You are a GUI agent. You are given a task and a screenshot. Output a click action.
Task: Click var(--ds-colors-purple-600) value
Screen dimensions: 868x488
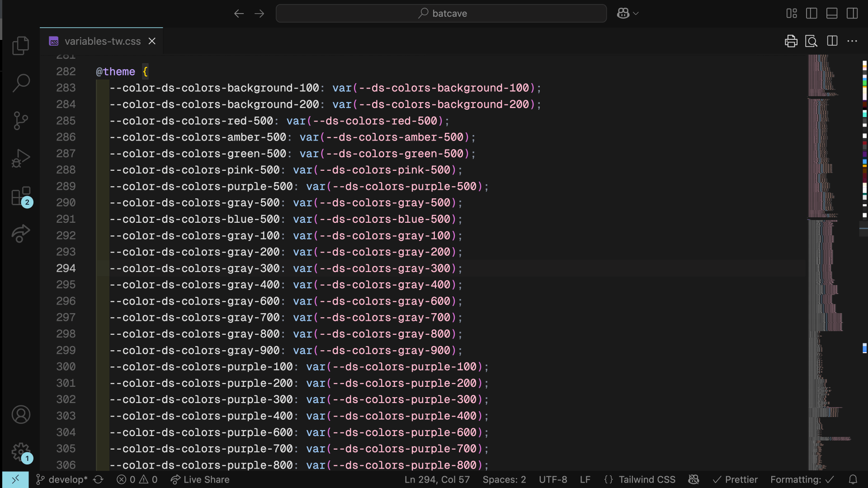(x=395, y=432)
